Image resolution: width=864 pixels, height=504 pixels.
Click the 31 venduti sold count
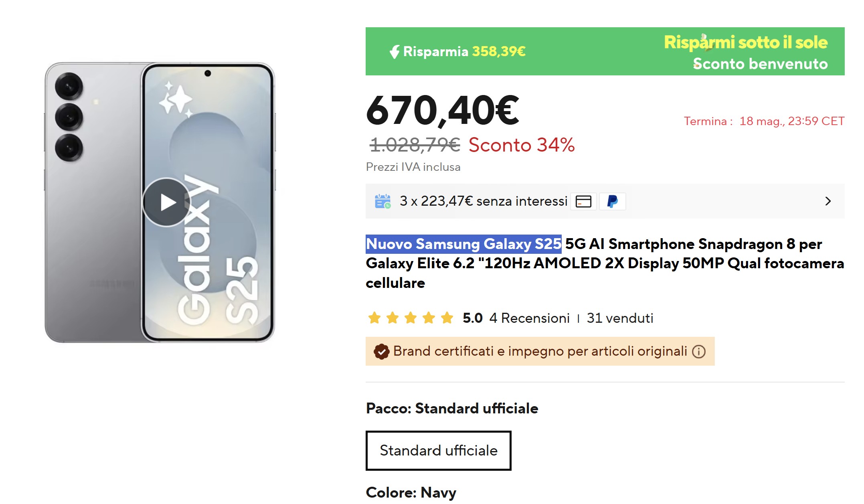(x=620, y=318)
